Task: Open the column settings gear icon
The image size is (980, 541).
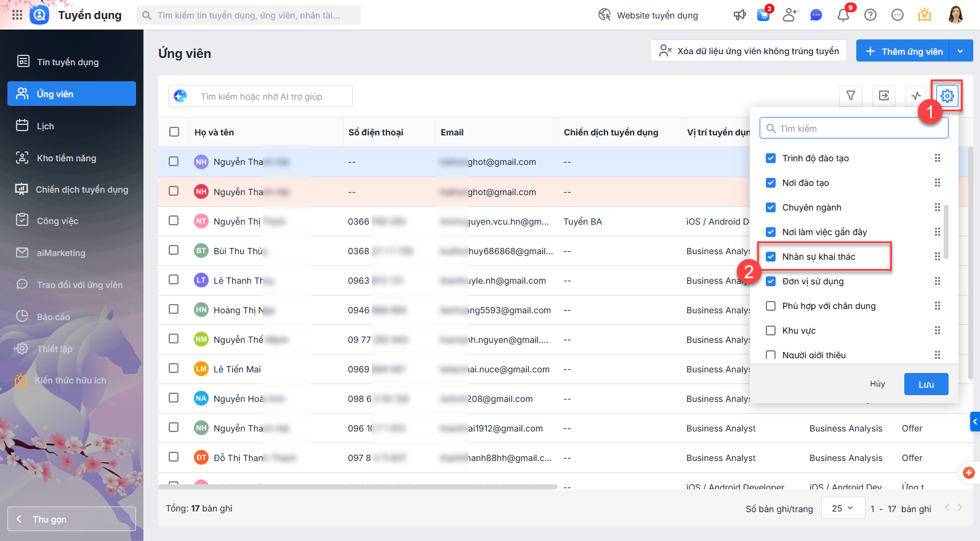Action: 947,95
